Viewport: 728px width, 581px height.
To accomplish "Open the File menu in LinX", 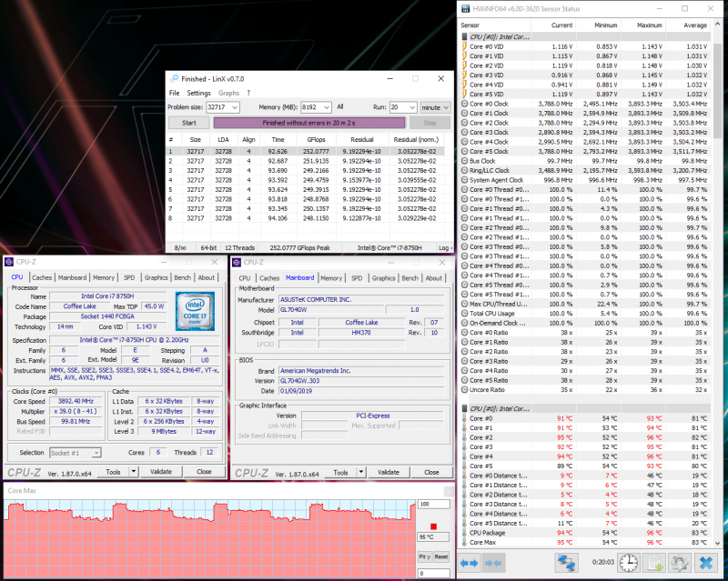I will tap(174, 93).
